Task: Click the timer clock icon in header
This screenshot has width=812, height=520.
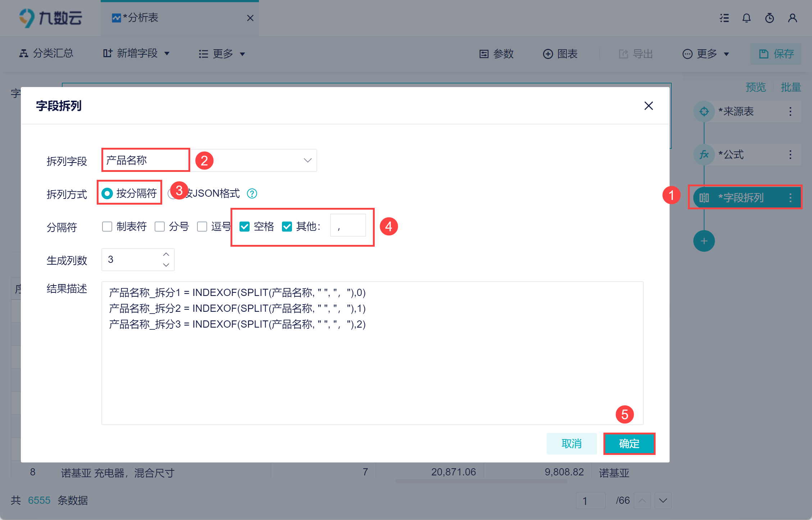Action: pos(769,18)
